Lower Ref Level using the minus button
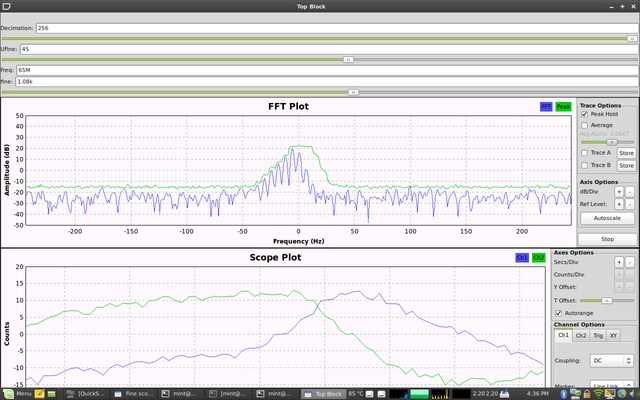 630,203
